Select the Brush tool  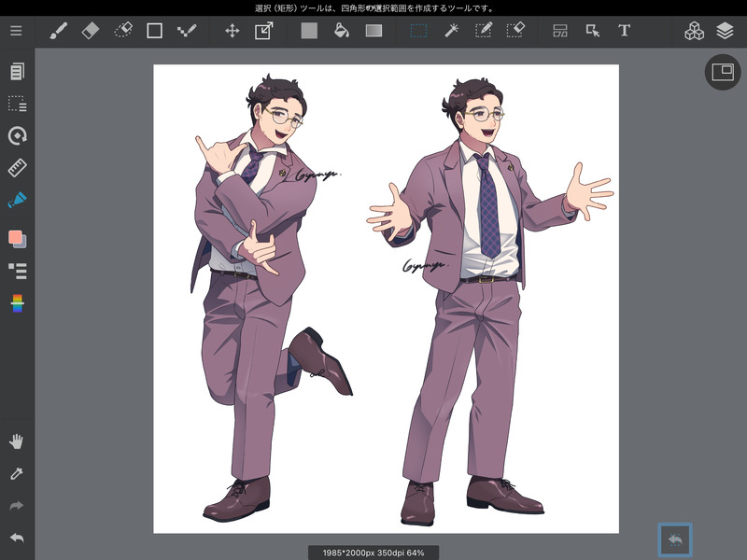[x=58, y=31]
